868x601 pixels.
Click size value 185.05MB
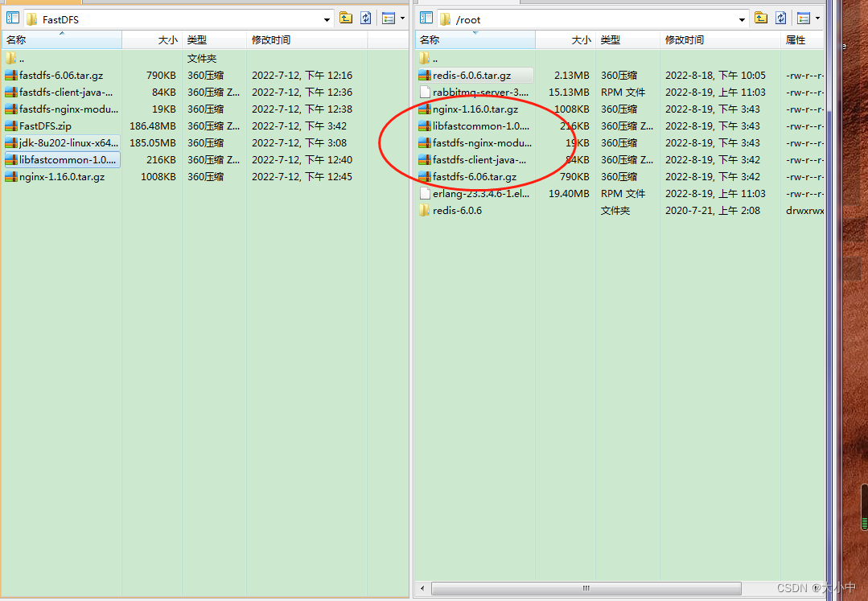coord(153,142)
